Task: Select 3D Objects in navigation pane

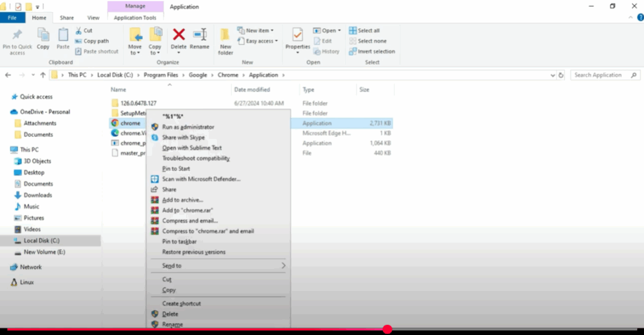Action: point(33,161)
